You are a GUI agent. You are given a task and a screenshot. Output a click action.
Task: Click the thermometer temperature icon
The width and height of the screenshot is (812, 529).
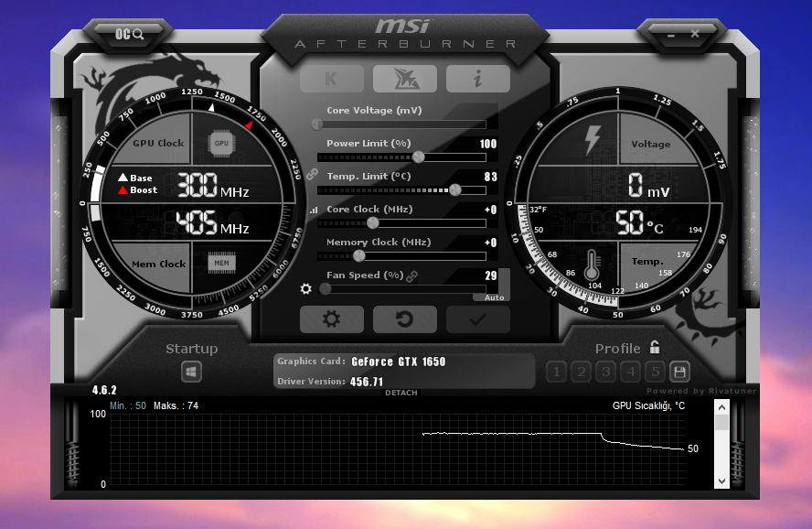tap(592, 264)
